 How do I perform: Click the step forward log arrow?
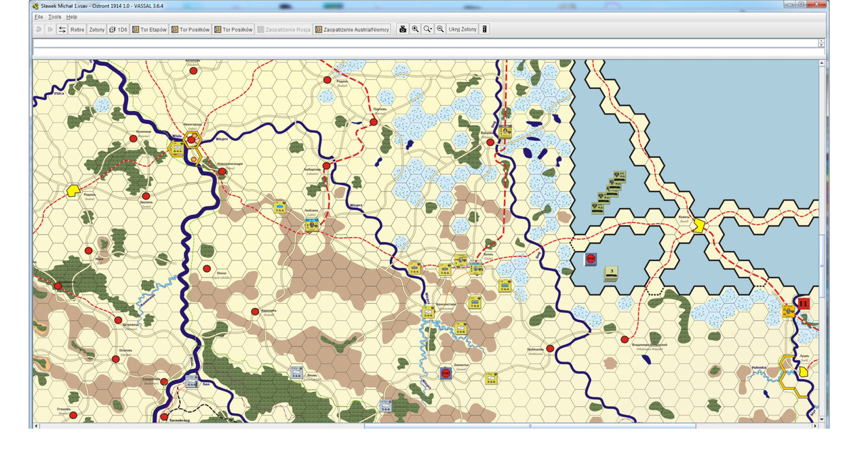[x=50, y=29]
